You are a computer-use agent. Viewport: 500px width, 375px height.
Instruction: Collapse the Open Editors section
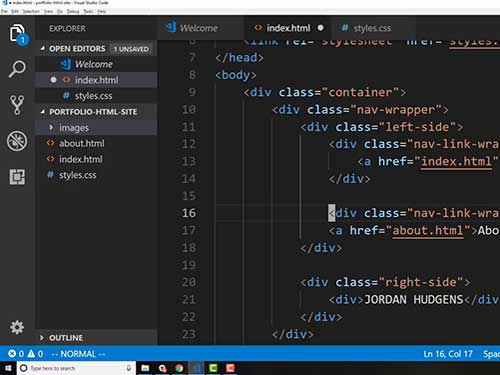coord(43,48)
